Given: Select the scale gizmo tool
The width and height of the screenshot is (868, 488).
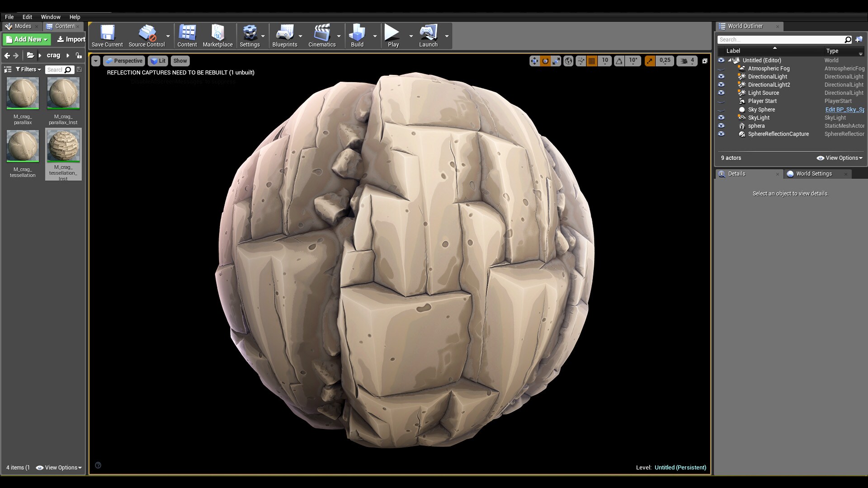Looking at the screenshot, I should [556, 61].
